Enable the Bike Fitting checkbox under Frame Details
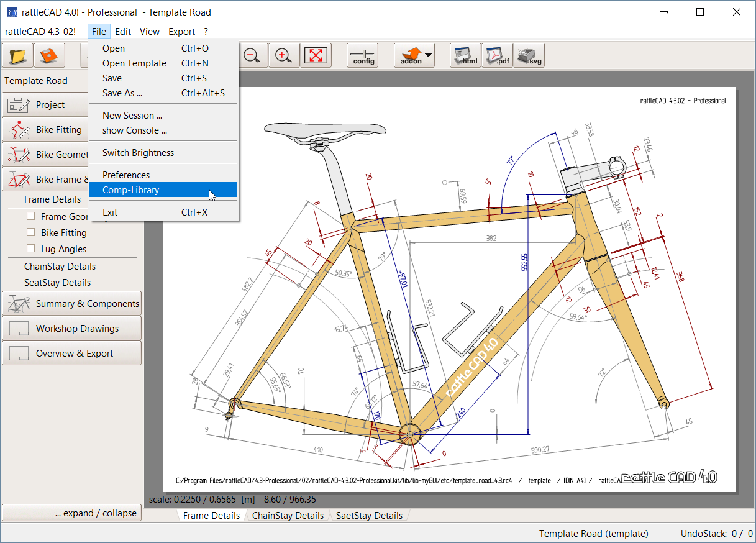Viewport: 756px width, 543px height. (x=30, y=232)
